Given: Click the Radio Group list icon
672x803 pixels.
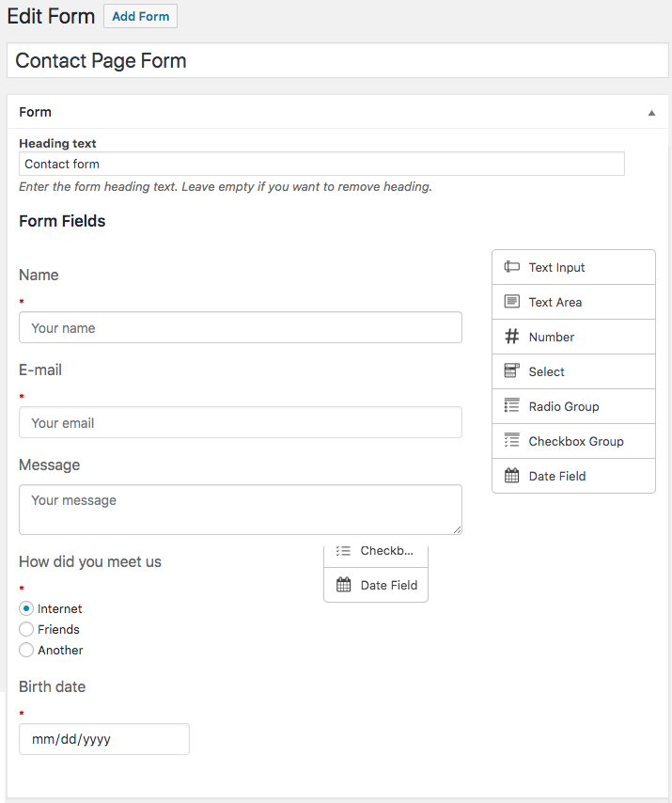Looking at the screenshot, I should point(512,405).
